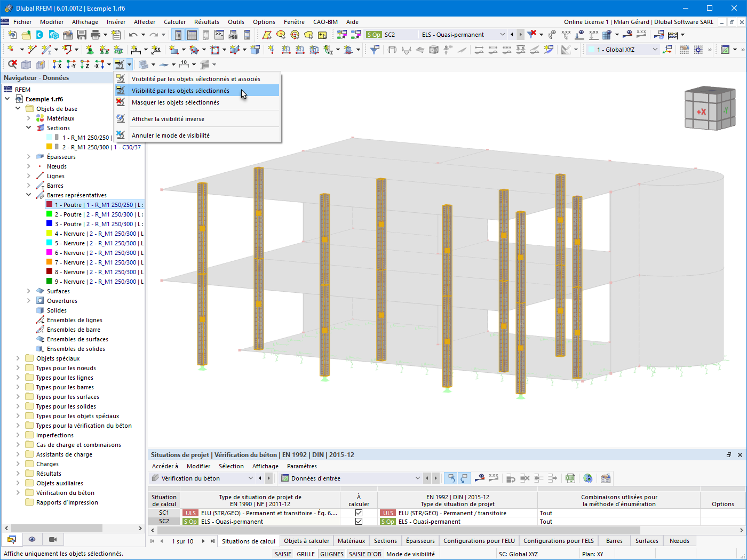Click the Save model floppy disk icon
Viewport: 747px width, 560px height.
click(82, 35)
